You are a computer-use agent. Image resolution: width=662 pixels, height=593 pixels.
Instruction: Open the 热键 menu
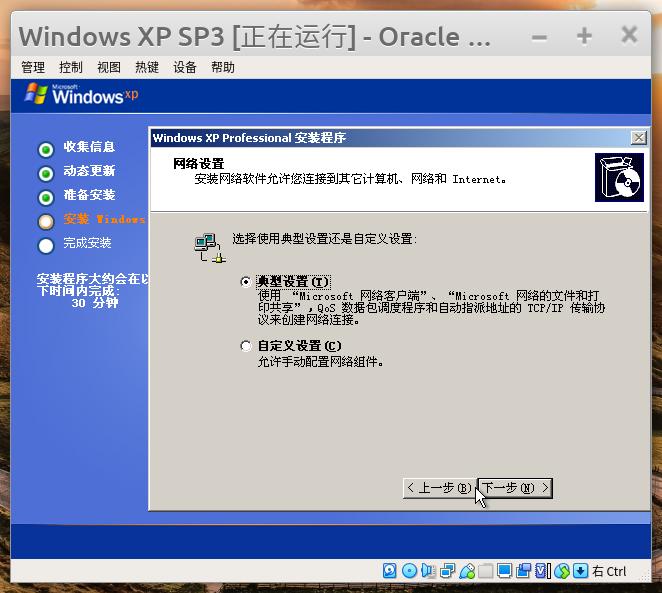(x=147, y=67)
